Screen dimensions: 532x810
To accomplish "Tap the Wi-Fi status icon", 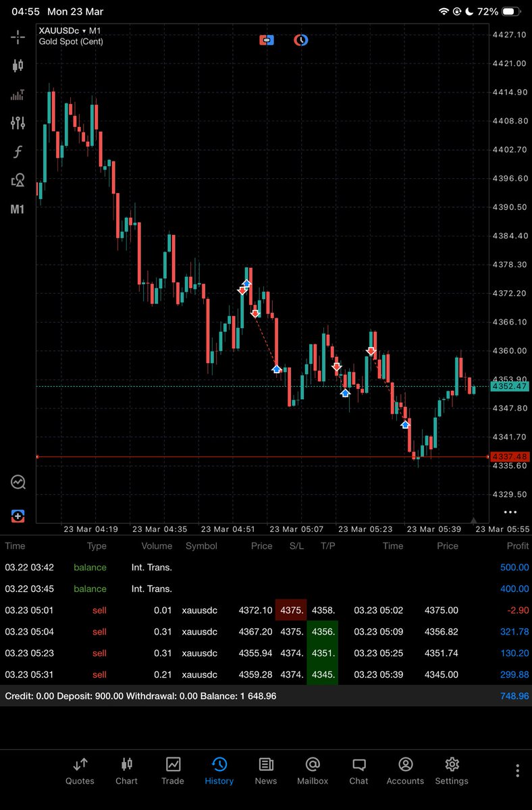I will [x=444, y=11].
